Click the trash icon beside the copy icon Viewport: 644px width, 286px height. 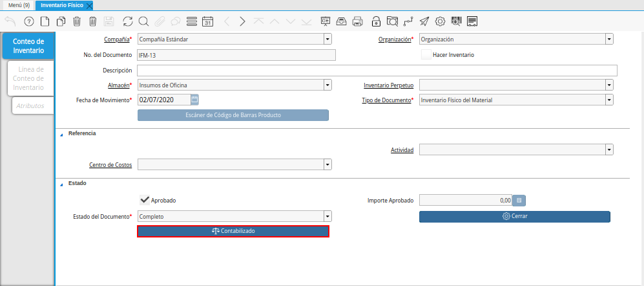[77, 21]
